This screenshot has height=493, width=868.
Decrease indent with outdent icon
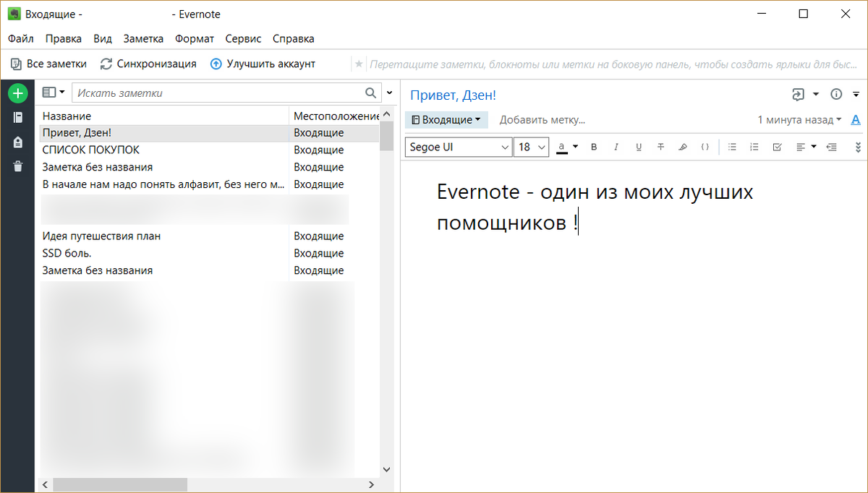pyautogui.click(x=832, y=147)
